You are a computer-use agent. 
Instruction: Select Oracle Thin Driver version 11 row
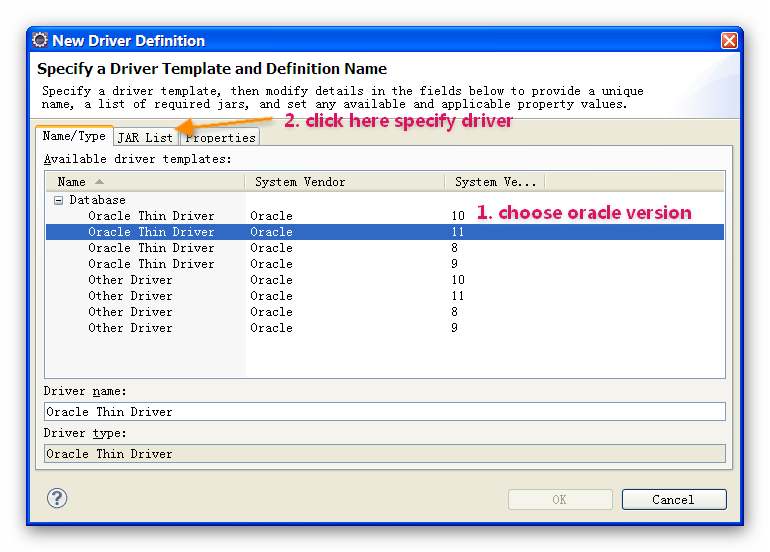click(385, 232)
